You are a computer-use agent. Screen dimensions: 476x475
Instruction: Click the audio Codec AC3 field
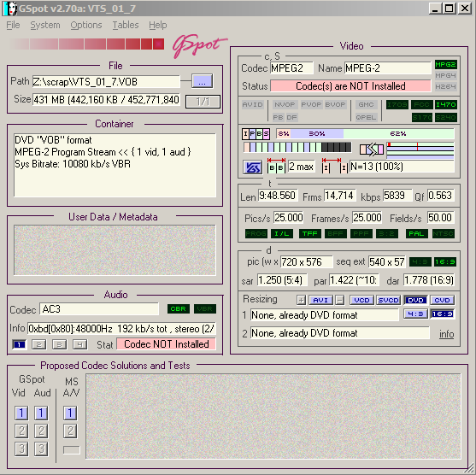tap(99, 309)
